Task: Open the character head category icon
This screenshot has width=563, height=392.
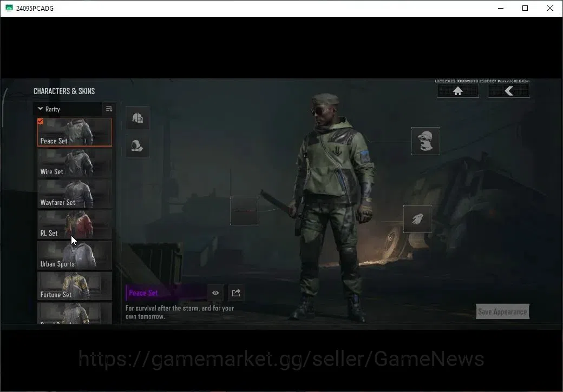Action: [x=138, y=145]
